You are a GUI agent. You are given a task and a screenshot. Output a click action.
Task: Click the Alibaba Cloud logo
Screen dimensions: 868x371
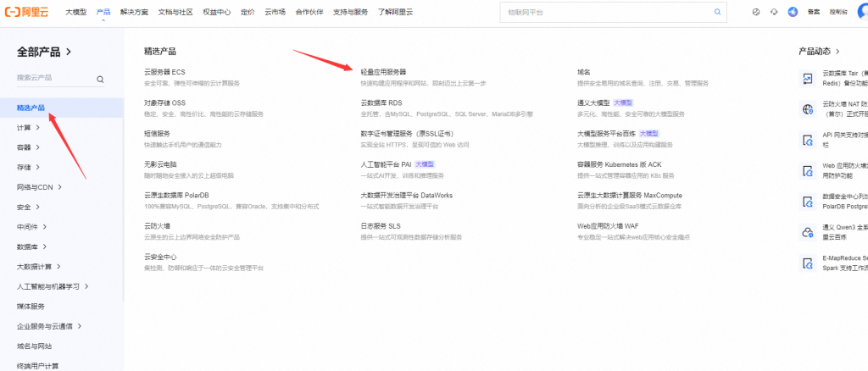coord(27,12)
